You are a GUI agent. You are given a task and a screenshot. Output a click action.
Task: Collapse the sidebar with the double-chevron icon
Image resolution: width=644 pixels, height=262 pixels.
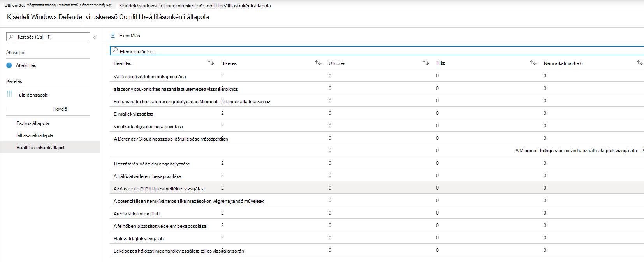95,37
